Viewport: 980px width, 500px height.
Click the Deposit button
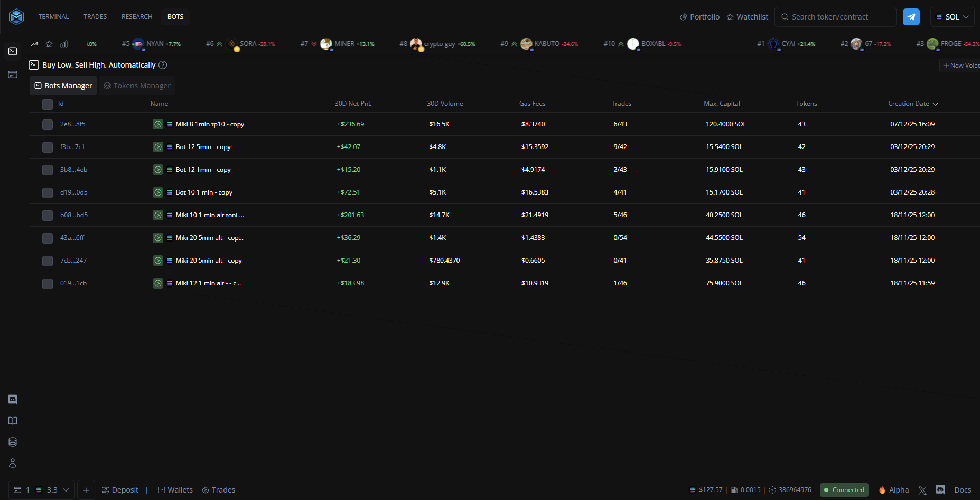[120, 490]
